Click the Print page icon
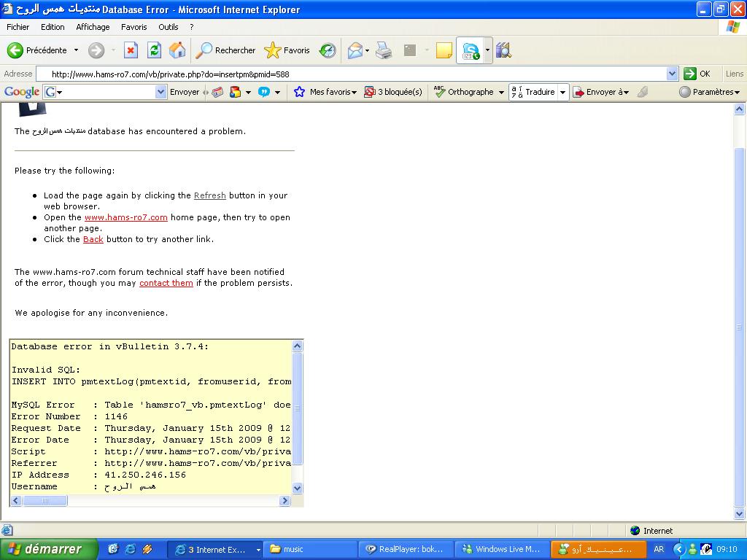This screenshot has width=747, height=560. coord(384,50)
